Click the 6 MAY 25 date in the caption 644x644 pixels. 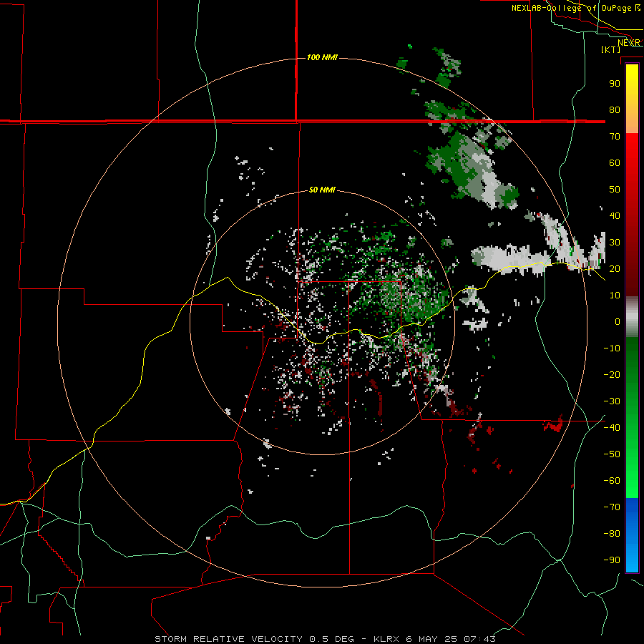[431, 639]
